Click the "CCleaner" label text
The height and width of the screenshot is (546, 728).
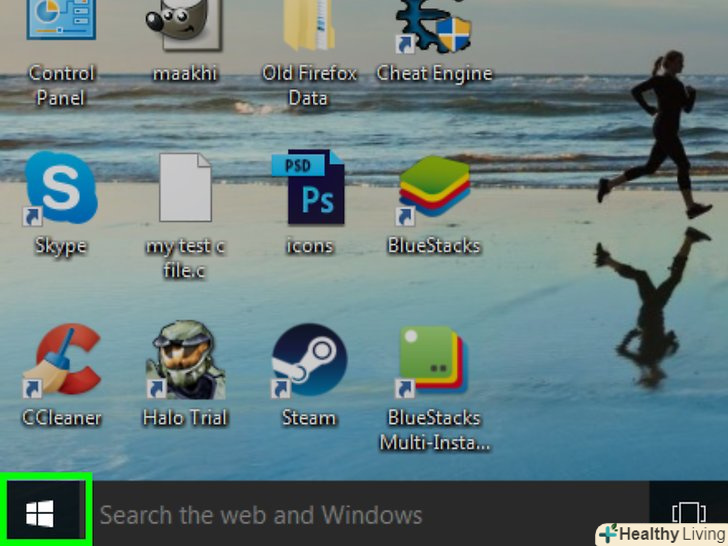point(62,418)
